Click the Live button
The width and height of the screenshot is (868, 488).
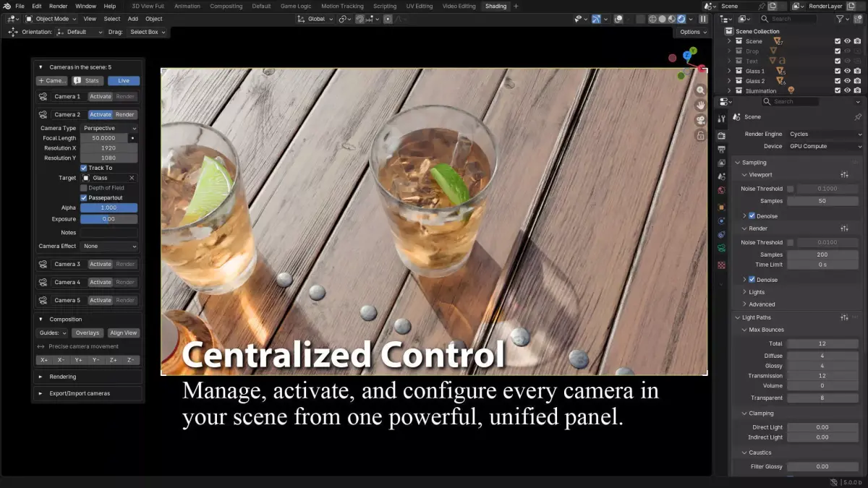coord(124,80)
